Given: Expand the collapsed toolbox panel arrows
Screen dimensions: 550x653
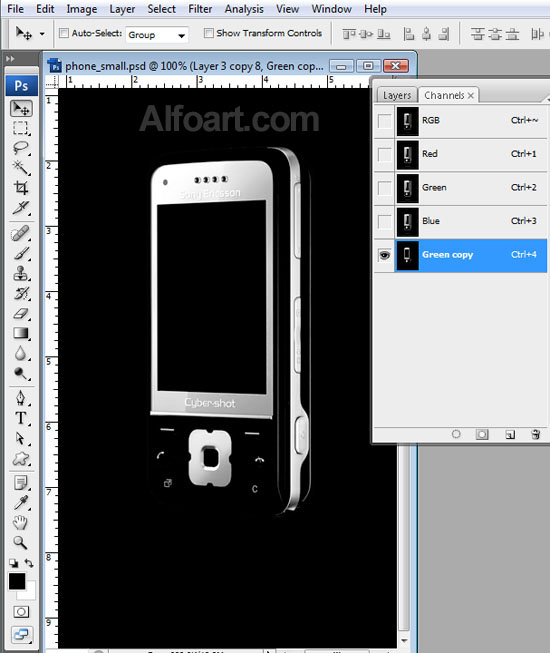Looking at the screenshot, I should click(x=10, y=59).
